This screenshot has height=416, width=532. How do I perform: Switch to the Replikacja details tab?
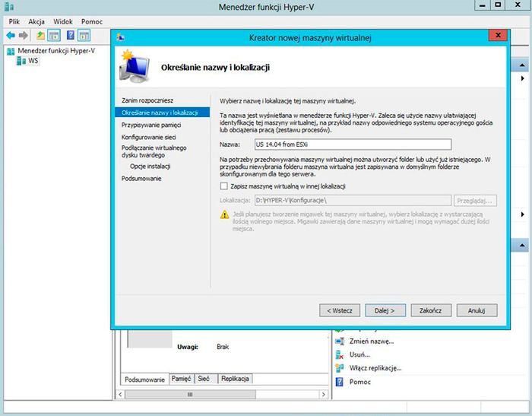coord(235,378)
